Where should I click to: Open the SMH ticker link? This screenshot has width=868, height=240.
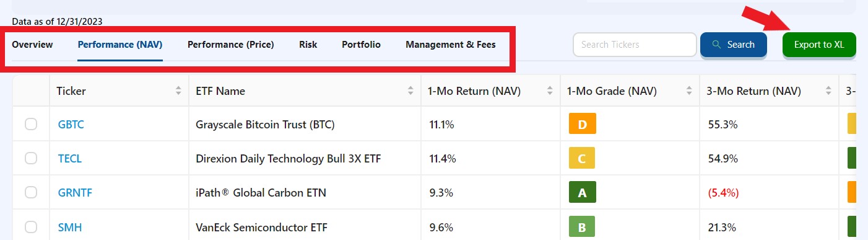70,227
